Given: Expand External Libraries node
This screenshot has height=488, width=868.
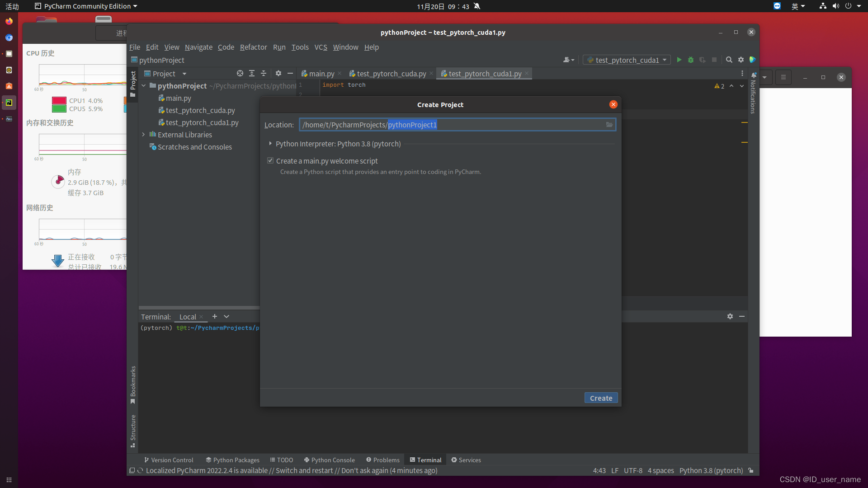Looking at the screenshot, I should [x=144, y=134].
